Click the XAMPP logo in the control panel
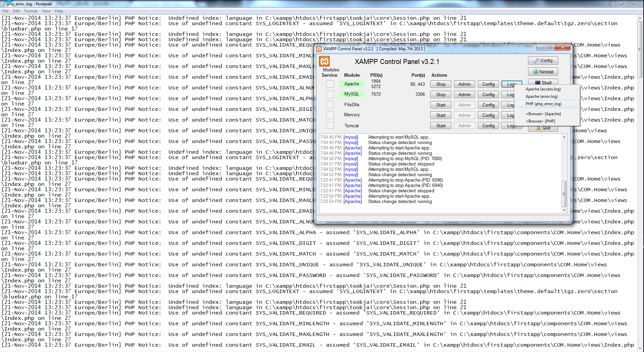Viewport: 644px width, 352px height. click(x=324, y=61)
